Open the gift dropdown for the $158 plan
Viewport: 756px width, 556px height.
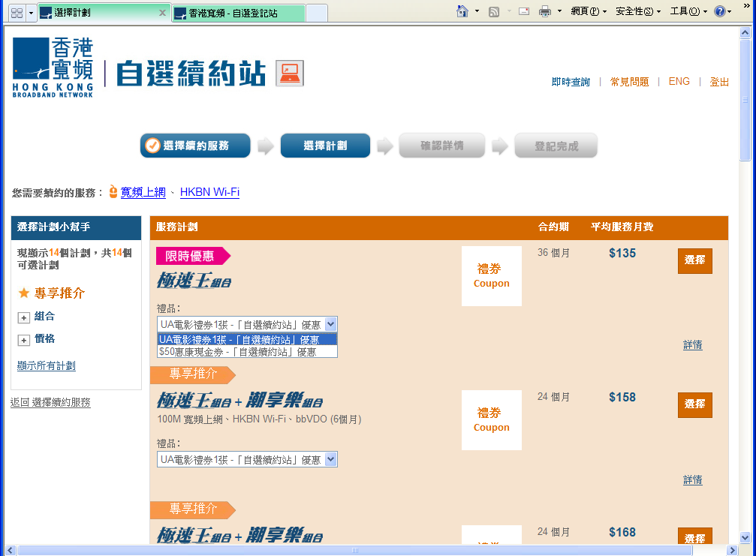[x=247, y=459]
